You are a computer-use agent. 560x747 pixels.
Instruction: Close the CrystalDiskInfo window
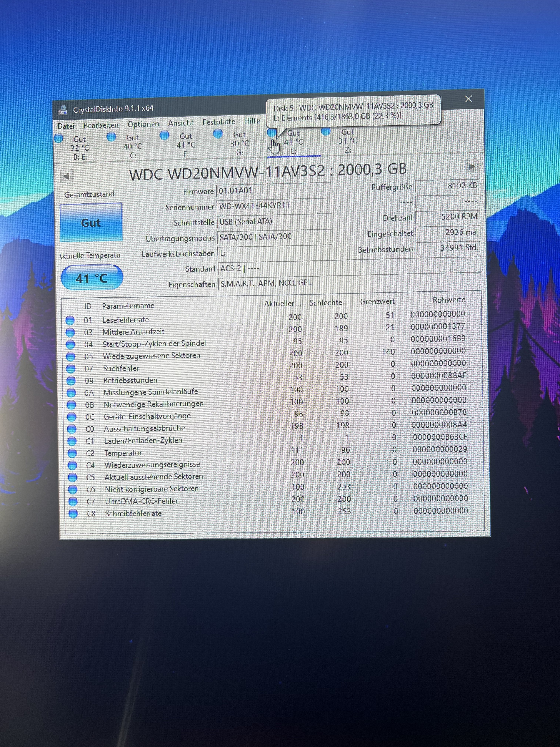pos(468,99)
